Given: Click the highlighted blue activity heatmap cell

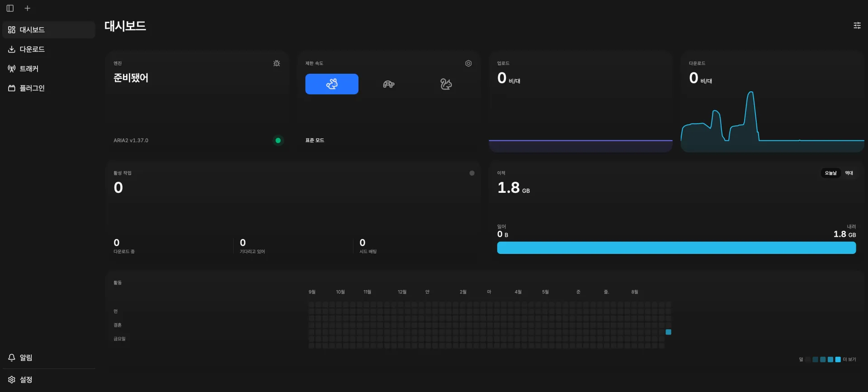Looking at the screenshot, I should pos(668,332).
